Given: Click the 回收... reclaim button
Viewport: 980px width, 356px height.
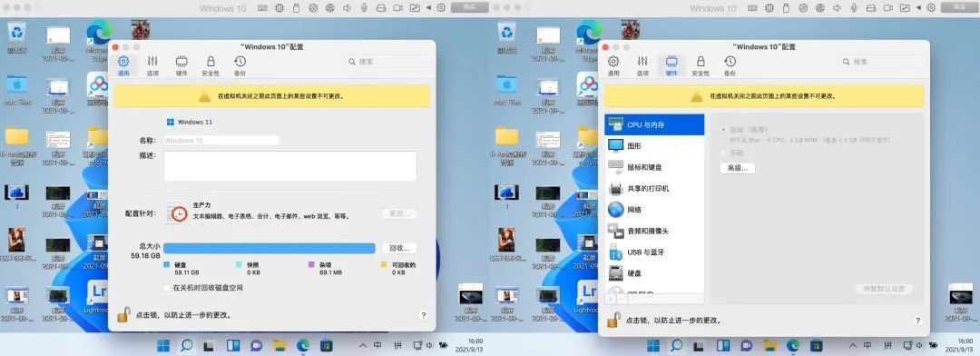Looking at the screenshot, I should point(399,249).
